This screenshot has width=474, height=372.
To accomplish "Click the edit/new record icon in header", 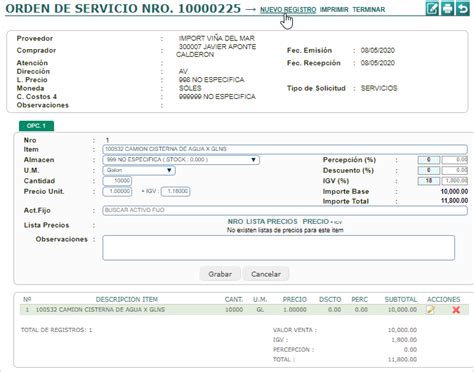I will [x=432, y=8].
